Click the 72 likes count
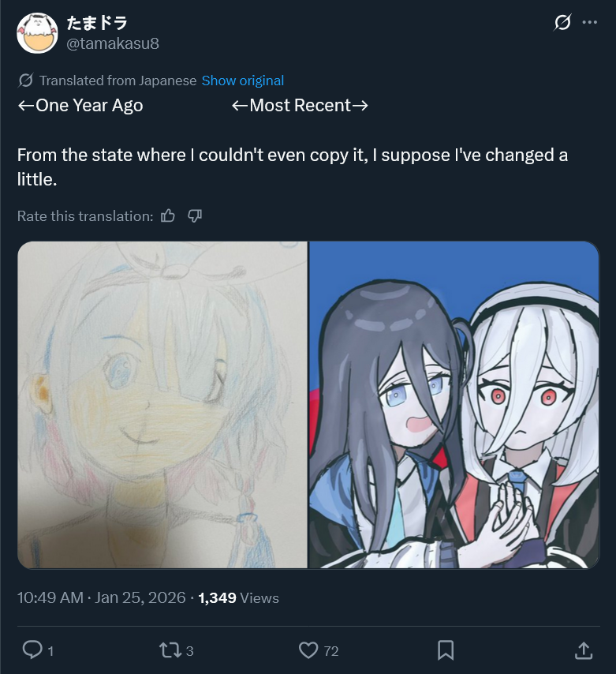The height and width of the screenshot is (674, 616). [331, 651]
